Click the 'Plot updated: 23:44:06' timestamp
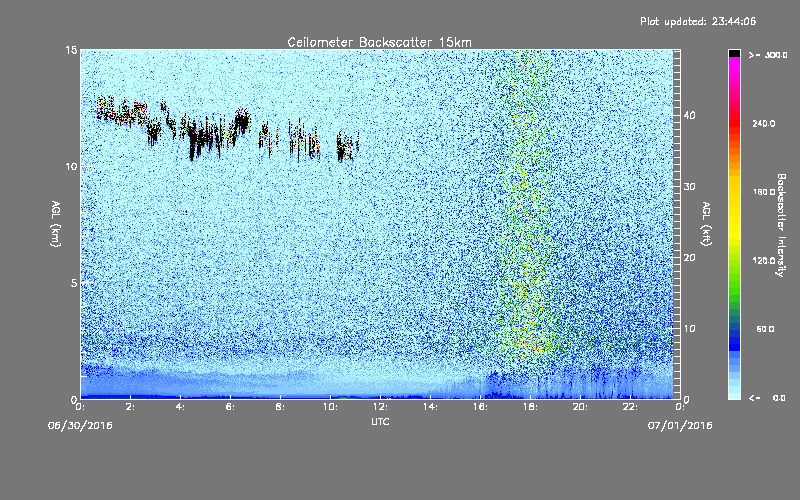 pyautogui.click(x=698, y=21)
